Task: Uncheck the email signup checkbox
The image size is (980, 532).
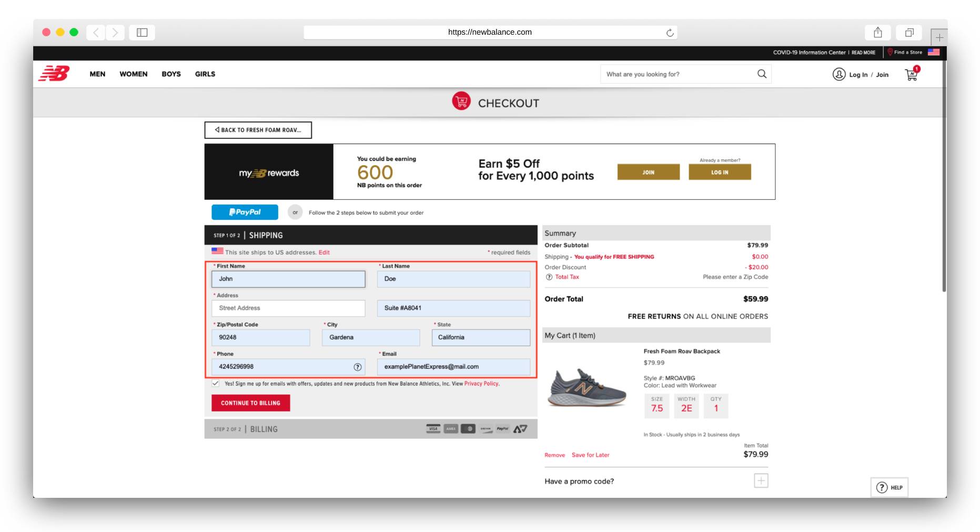Action: [x=216, y=383]
